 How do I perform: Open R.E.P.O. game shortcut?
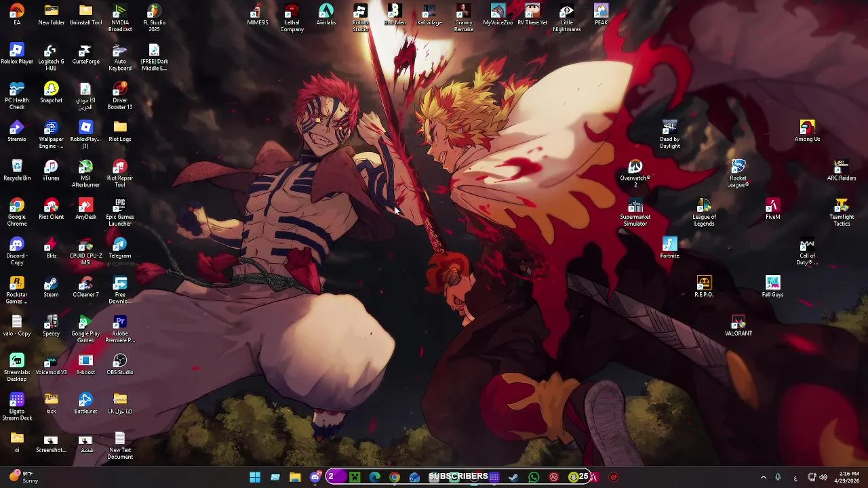tap(704, 287)
